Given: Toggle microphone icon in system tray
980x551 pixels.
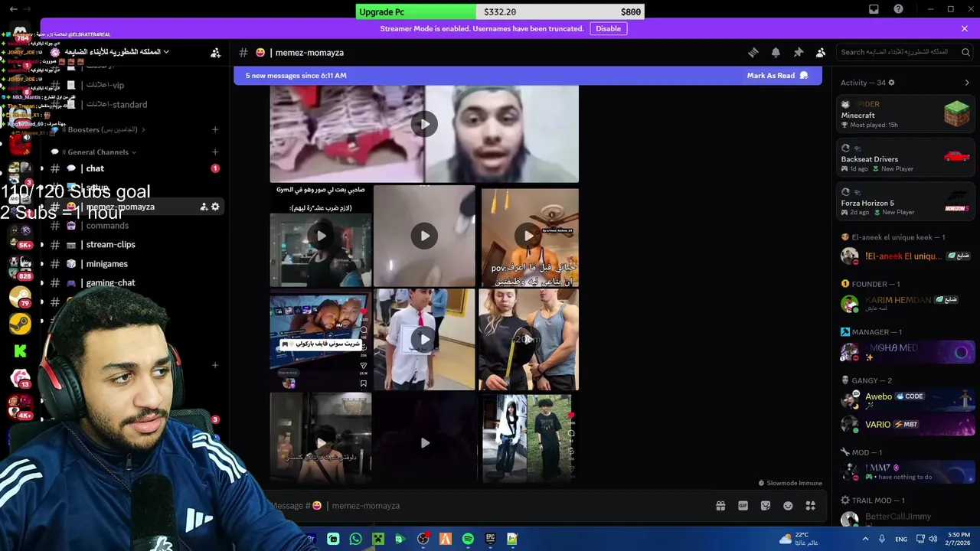Looking at the screenshot, I should click(x=881, y=539).
